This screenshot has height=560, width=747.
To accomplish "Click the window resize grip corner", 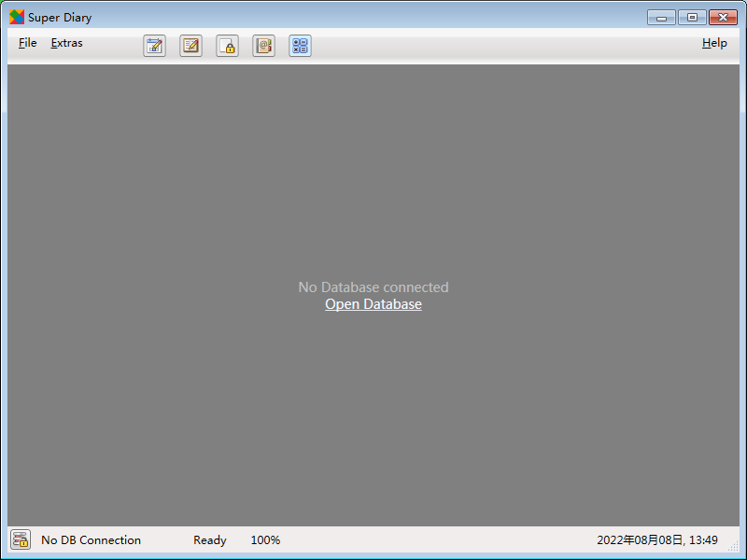I will pyautogui.click(x=734, y=546).
